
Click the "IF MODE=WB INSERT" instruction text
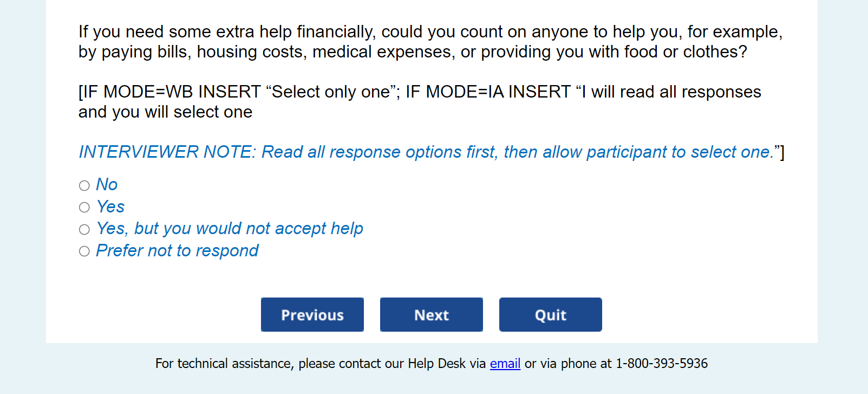pyautogui.click(x=171, y=92)
